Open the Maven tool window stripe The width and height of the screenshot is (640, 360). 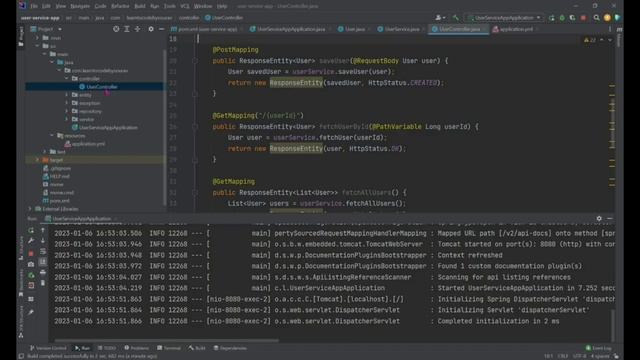(x=619, y=38)
